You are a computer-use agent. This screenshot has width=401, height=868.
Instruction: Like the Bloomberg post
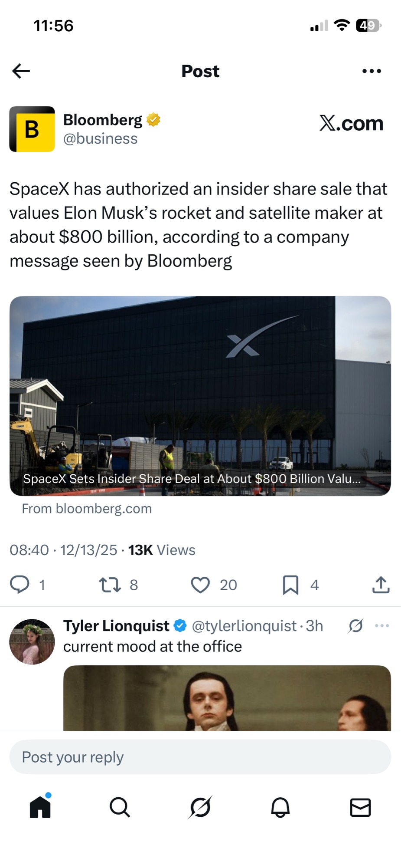click(x=200, y=585)
